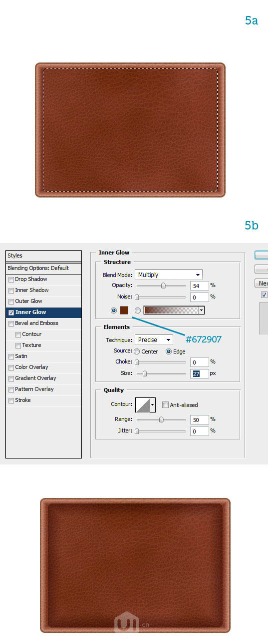
Task: Open the Technique Precise dropdown
Action: [x=154, y=339]
